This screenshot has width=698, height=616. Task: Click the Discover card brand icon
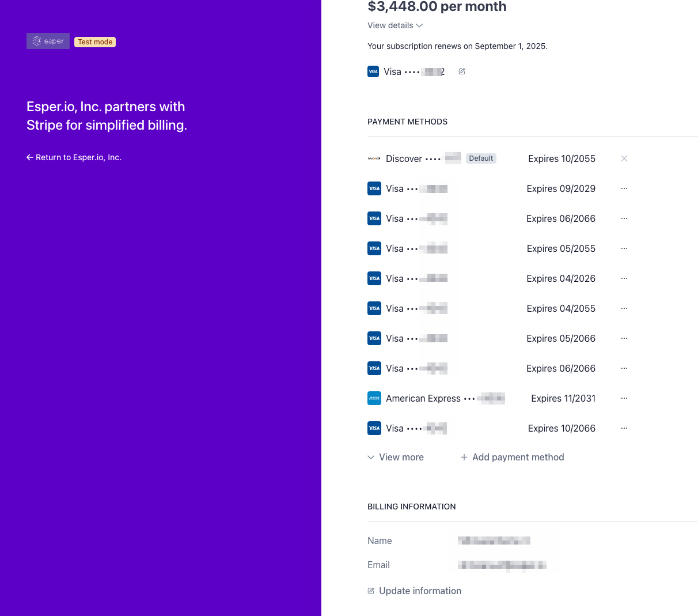pos(374,158)
